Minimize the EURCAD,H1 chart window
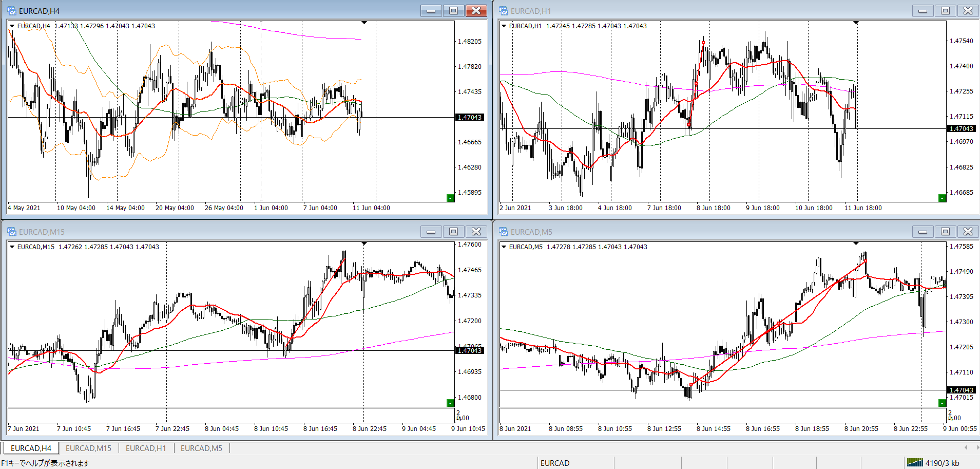 click(x=923, y=11)
